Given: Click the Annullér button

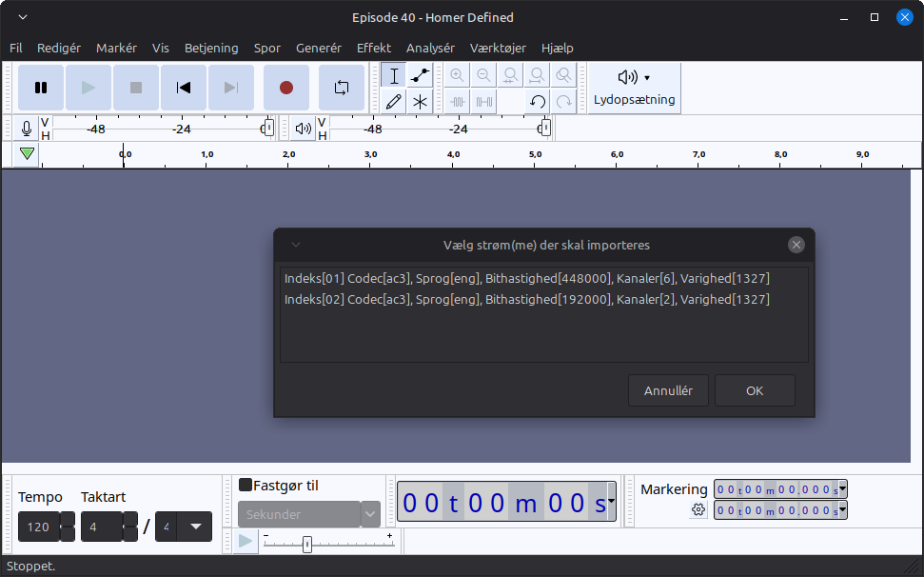Looking at the screenshot, I should [x=668, y=390].
